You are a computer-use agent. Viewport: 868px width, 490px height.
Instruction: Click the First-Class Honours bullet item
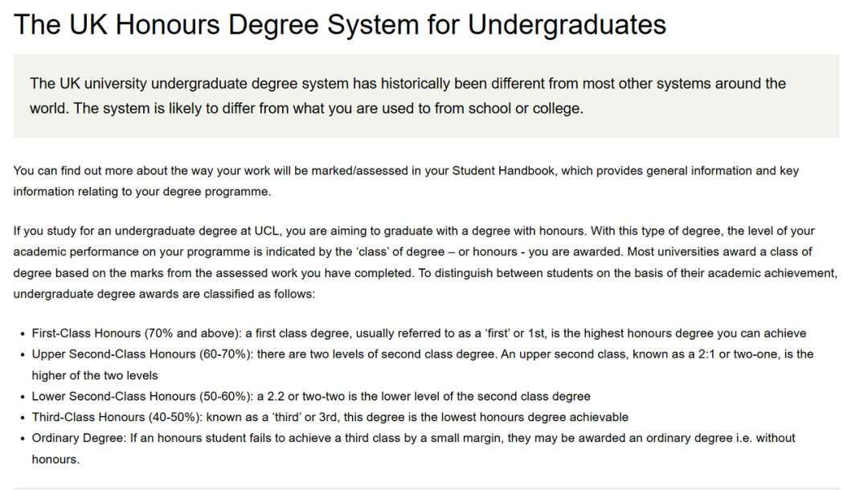pyautogui.click(x=418, y=333)
